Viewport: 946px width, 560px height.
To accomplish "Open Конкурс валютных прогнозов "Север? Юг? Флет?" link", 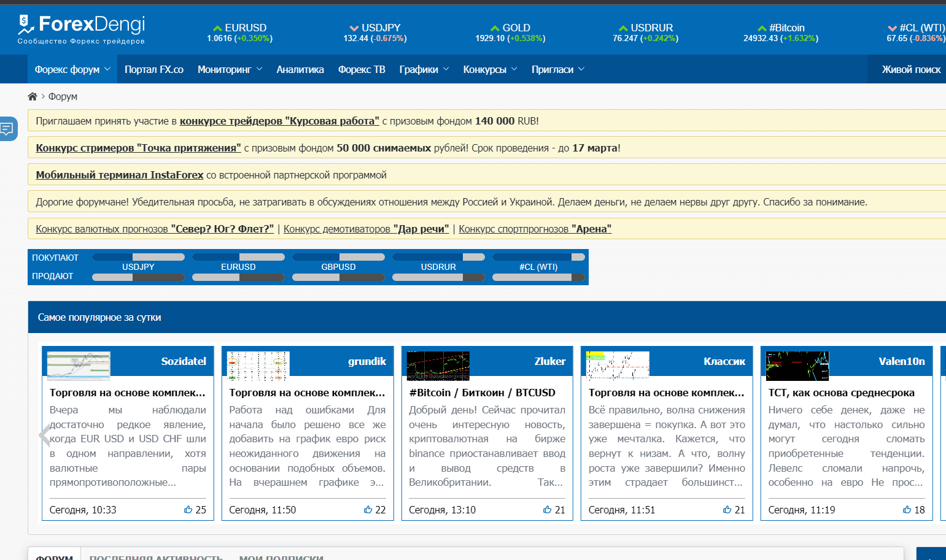I will 155,229.
